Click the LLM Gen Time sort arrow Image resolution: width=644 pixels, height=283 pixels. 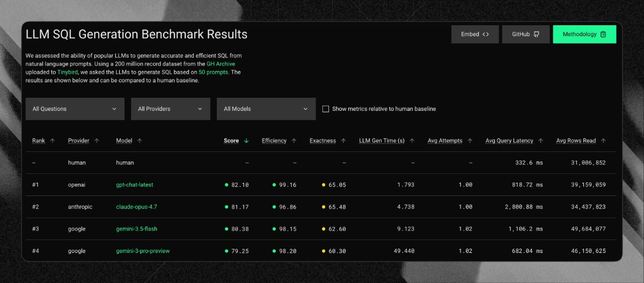click(412, 141)
